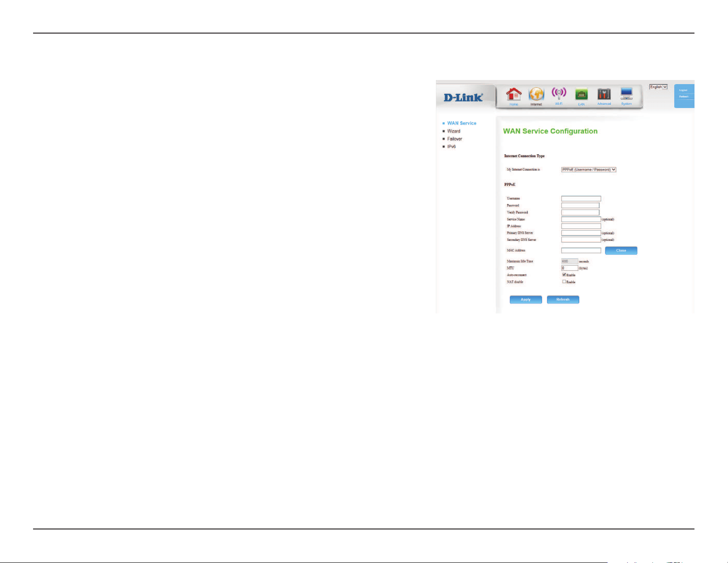
Task: Open the Wi-Fi antenna icon
Action: pyautogui.click(x=559, y=94)
